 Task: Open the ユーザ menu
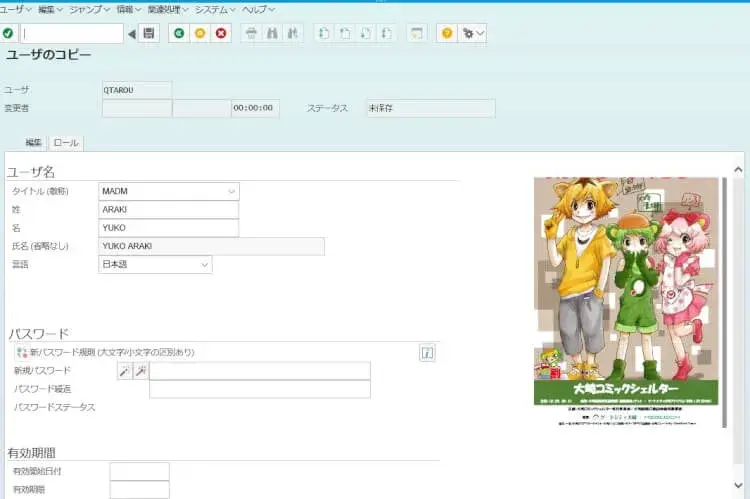coord(14,9)
